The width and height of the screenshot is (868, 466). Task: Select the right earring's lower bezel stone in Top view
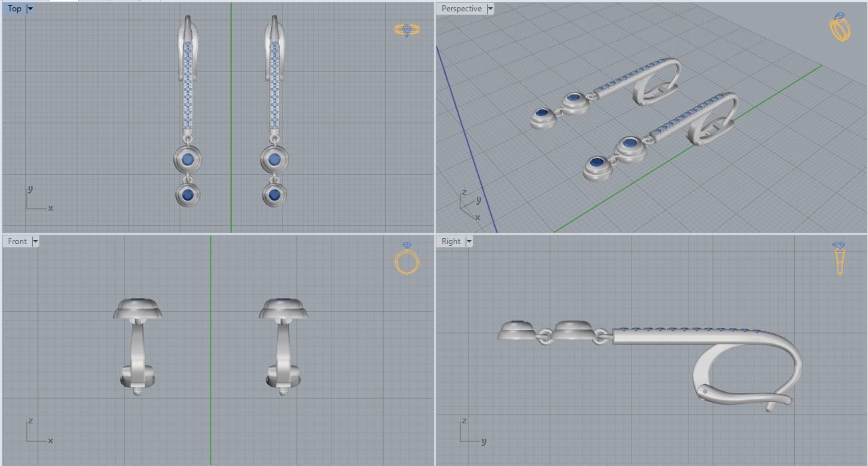[274, 195]
